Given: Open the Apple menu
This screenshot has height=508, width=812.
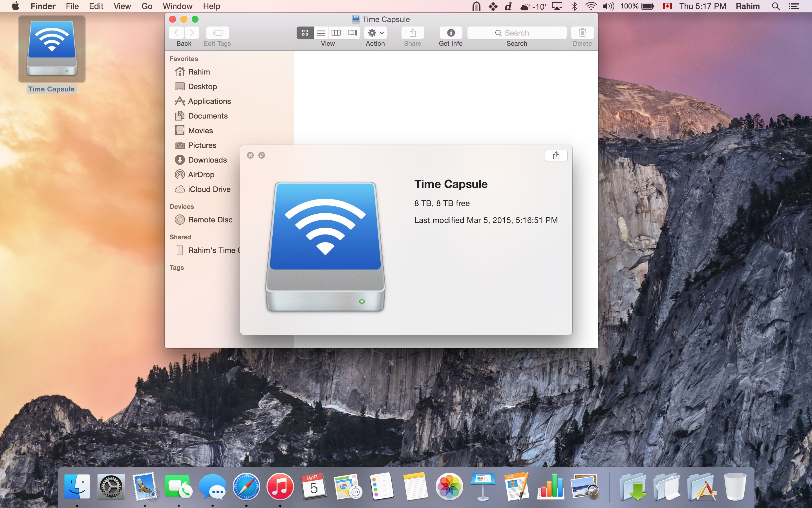Looking at the screenshot, I should click(x=15, y=6).
